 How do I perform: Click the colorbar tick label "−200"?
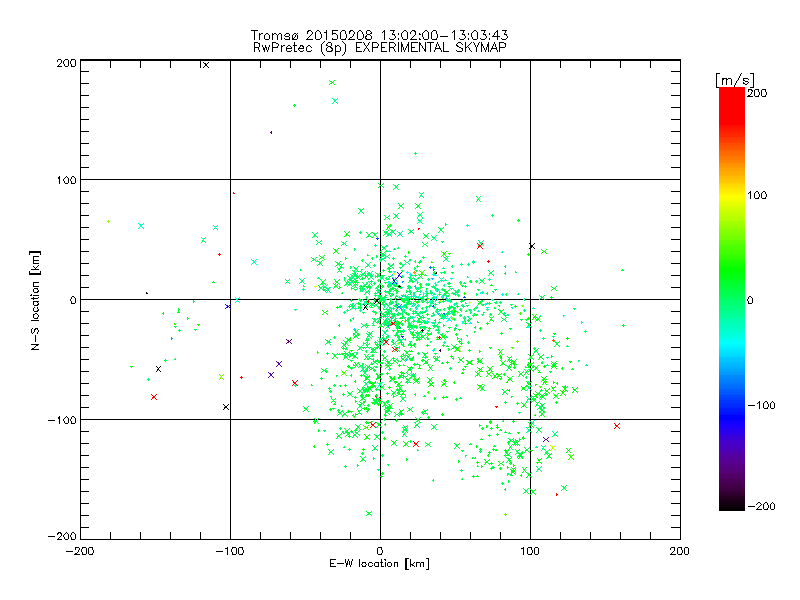761,506
